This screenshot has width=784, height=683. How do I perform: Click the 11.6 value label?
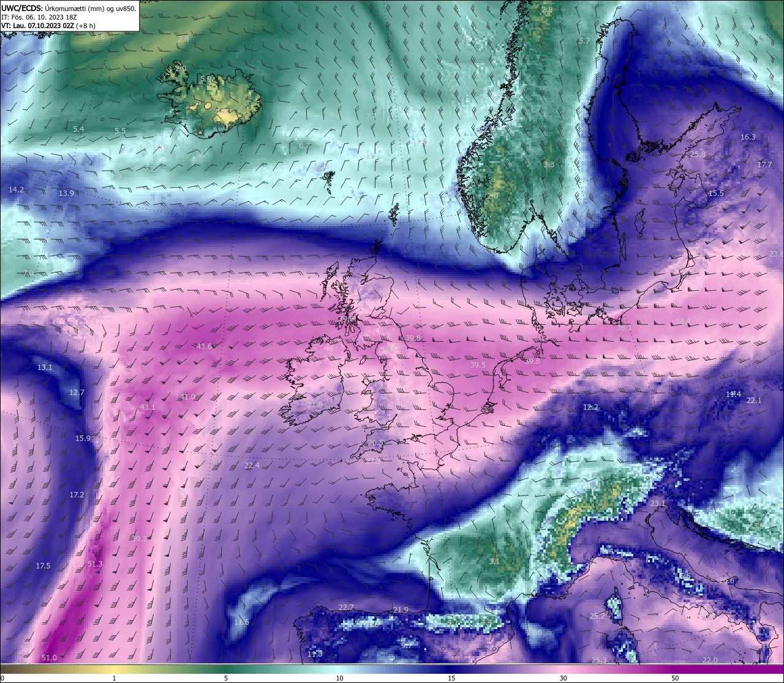[241, 622]
